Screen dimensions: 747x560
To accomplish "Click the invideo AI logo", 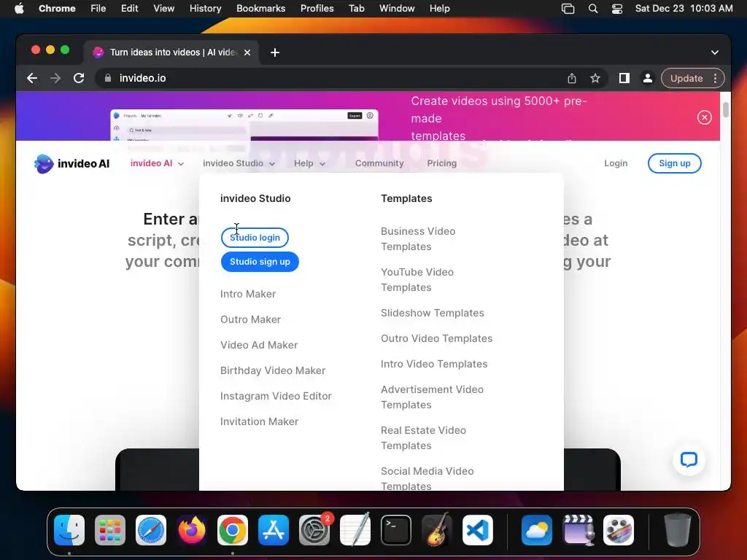I will coord(72,163).
